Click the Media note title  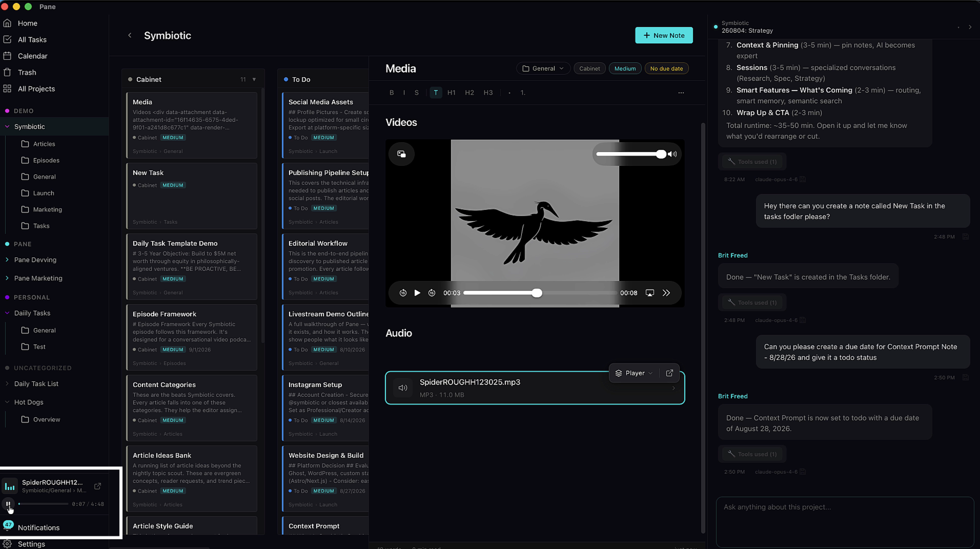click(x=401, y=68)
